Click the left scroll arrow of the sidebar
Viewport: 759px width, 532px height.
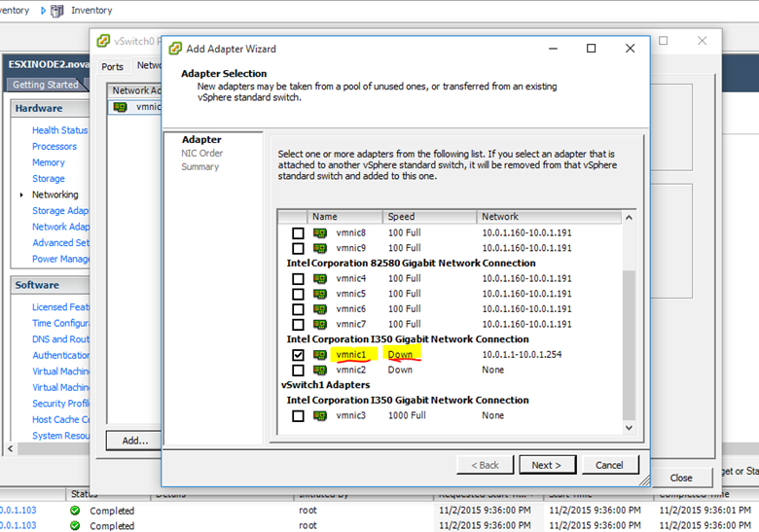[x=10, y=448]
